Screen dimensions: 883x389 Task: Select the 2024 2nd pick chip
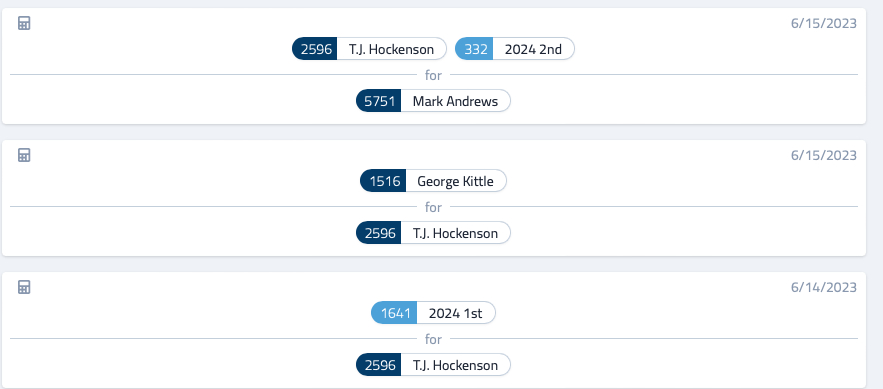(x=515, y=49)
